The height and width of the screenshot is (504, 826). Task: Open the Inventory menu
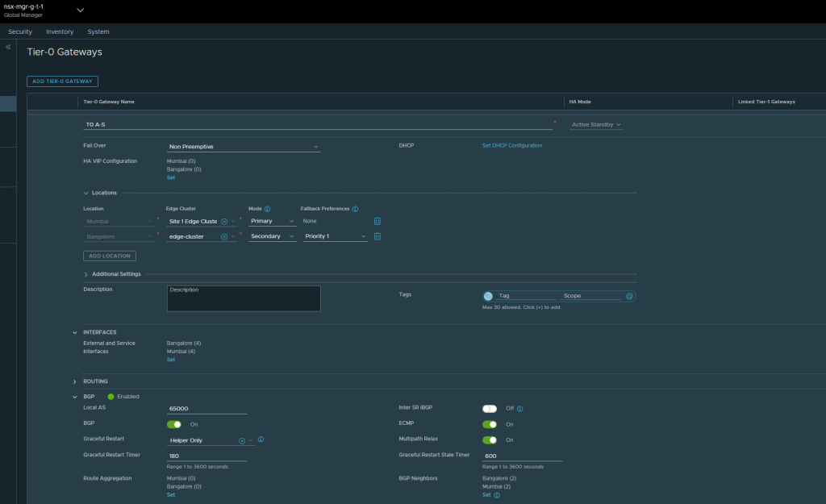(x=60, y=31)
